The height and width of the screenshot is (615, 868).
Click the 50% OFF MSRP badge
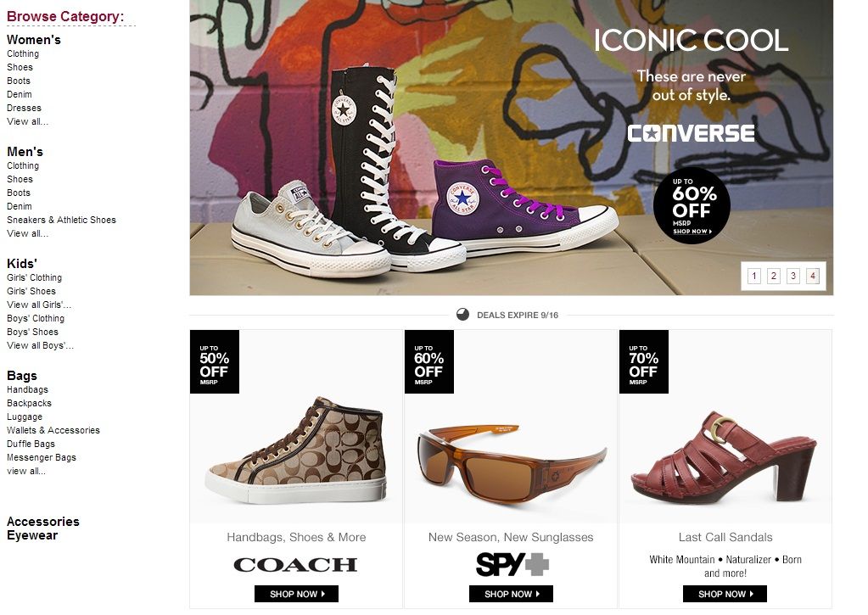click(x=214, y=361)
